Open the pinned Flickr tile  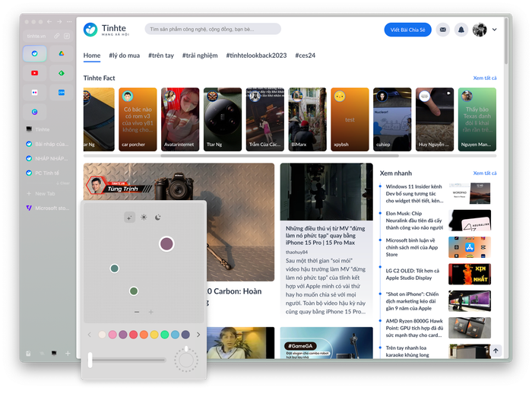(x=35, y=92)
